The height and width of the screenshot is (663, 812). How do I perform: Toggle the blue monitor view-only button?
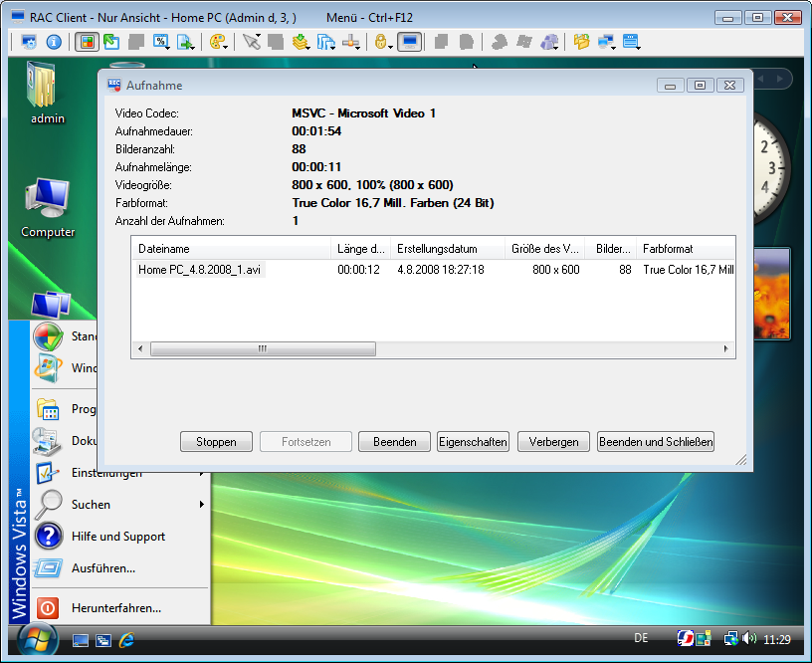click(x=410, y=42)
